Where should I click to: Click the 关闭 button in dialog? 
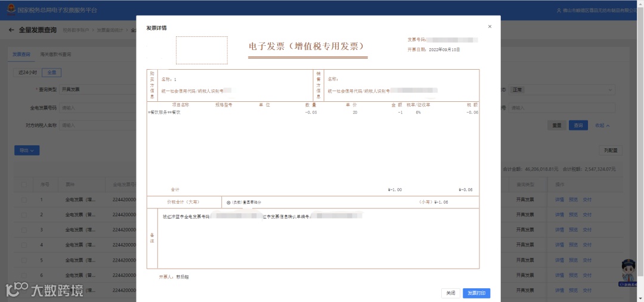[451, 294]
